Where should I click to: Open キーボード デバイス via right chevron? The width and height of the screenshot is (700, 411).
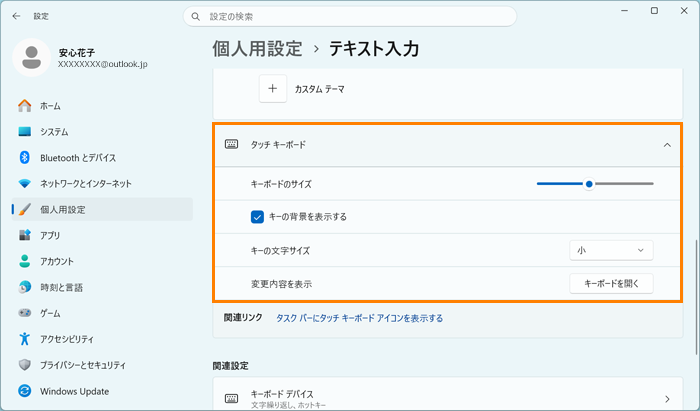click(x=667, y=399)
